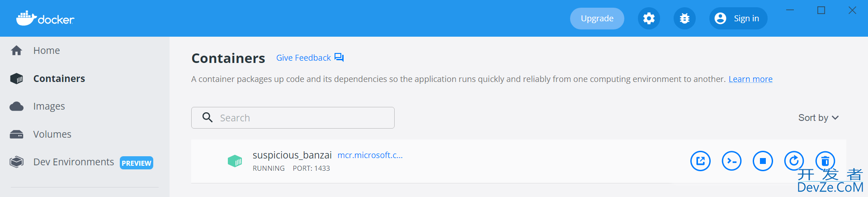Focus the container Search field

(293, 118)
